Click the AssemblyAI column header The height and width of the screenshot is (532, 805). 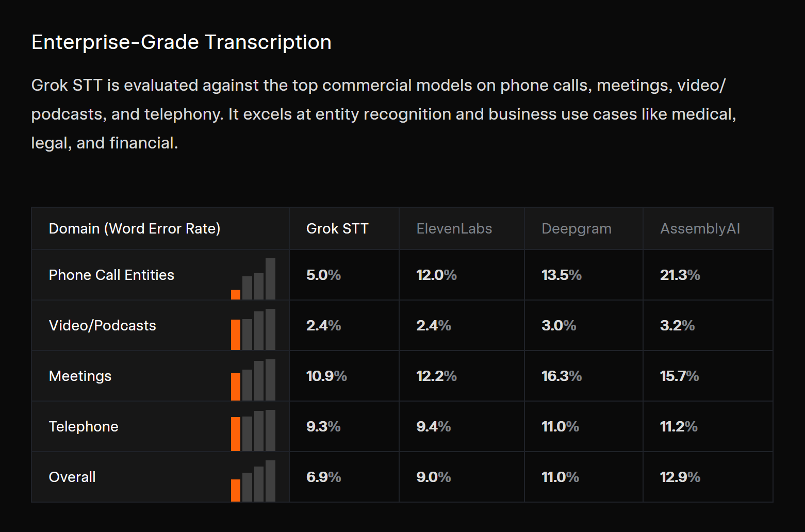coord(700,228)
